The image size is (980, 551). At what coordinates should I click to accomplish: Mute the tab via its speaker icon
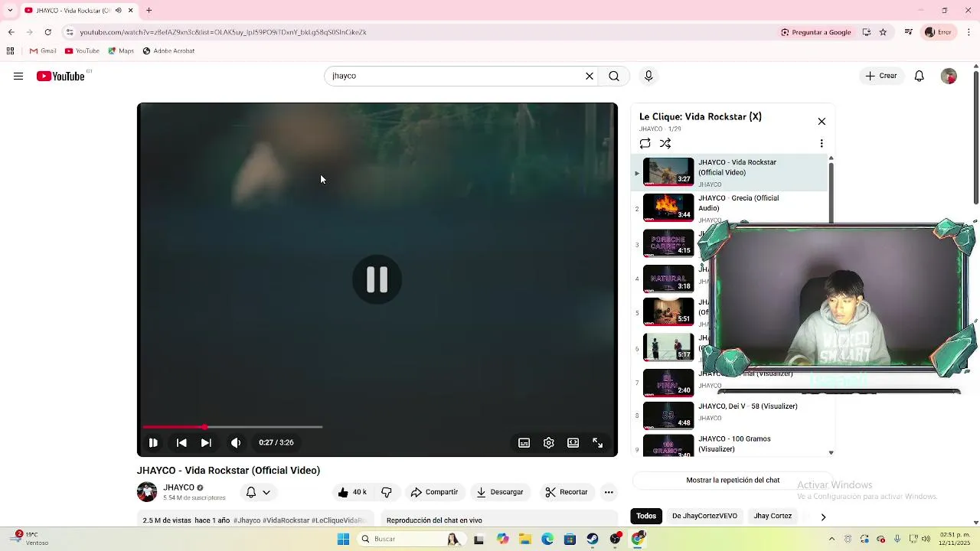click(x=118, y=10)
